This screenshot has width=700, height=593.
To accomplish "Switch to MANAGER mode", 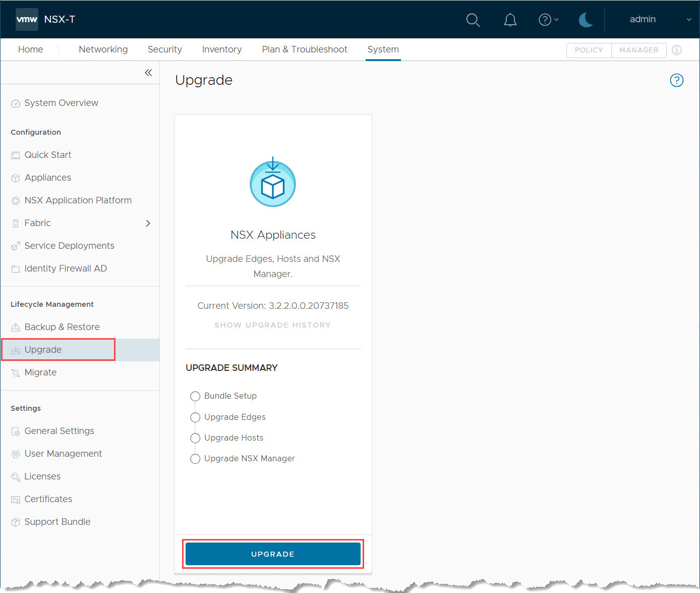I will click(638, 50).
